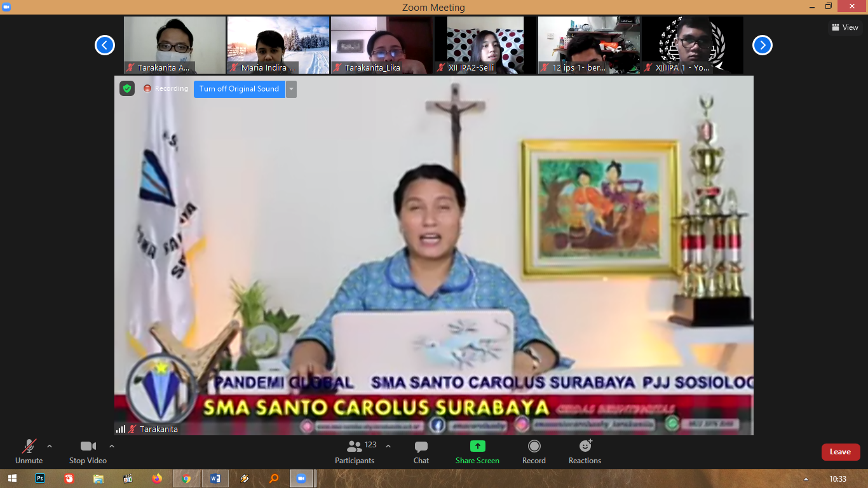Viewport: 868px width, 488px height.
Task: Click the red Recording indicator
Action: (166, 89)
